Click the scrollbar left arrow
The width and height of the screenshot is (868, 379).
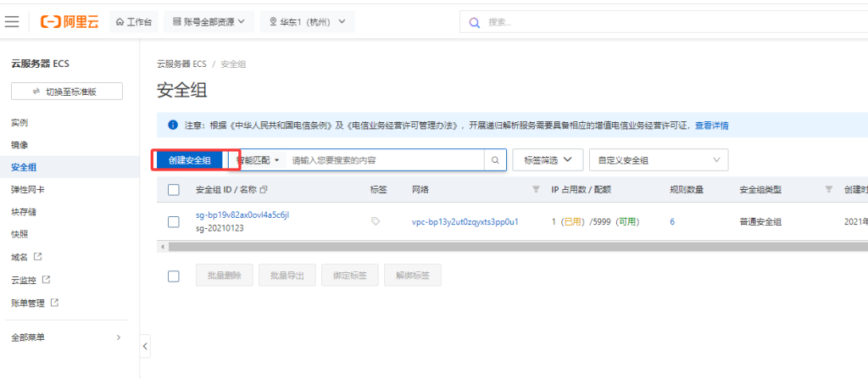click(x=162, y=247)
